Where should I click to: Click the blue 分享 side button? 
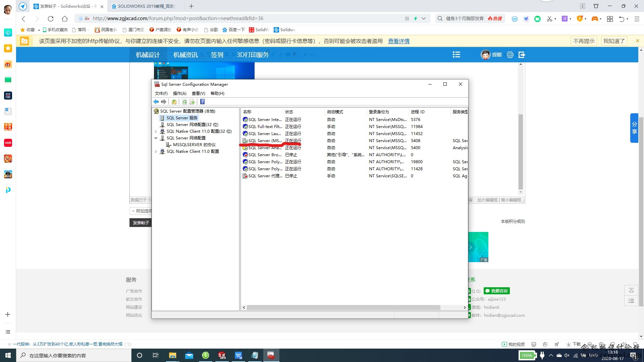634,128
